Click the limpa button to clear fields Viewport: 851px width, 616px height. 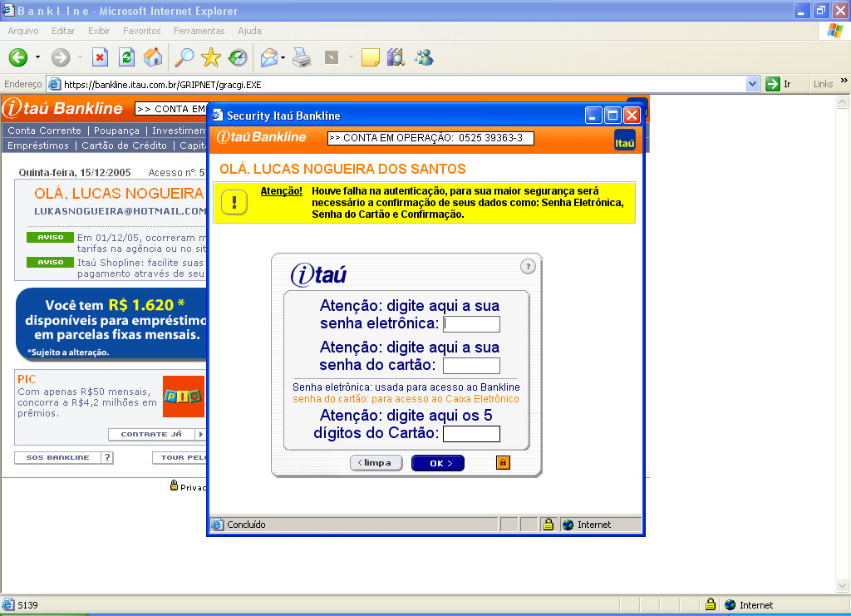[376, 463]
